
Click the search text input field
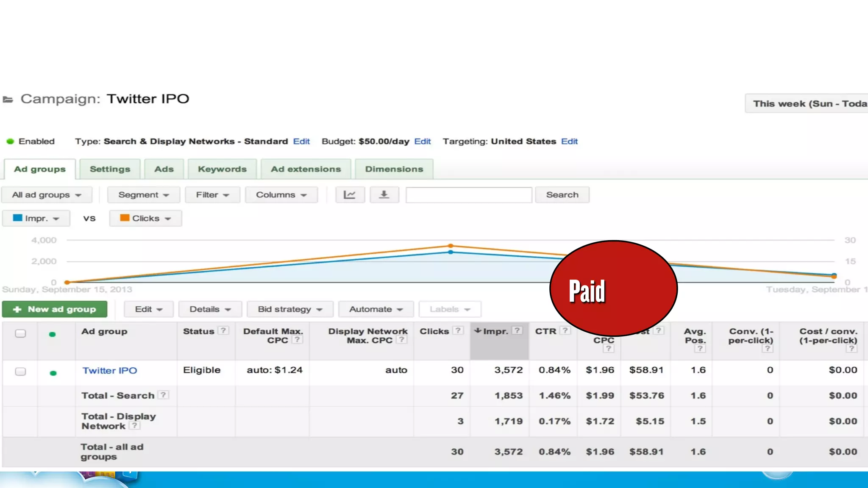468,195
